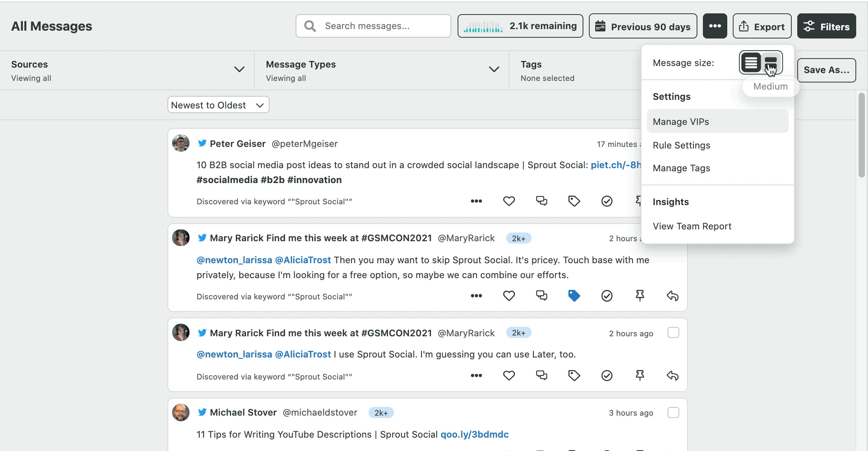Screen dimensions: 868x451
Task: Reply to Mary Rarick's 'pricey' message
Action: [673, 296]
